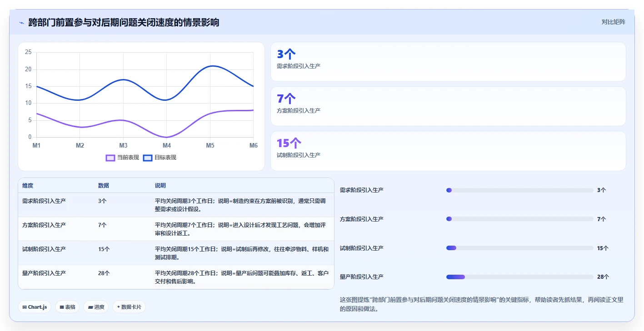Click progress bar for 试制阶段引入生产

[x=520, y=248]
